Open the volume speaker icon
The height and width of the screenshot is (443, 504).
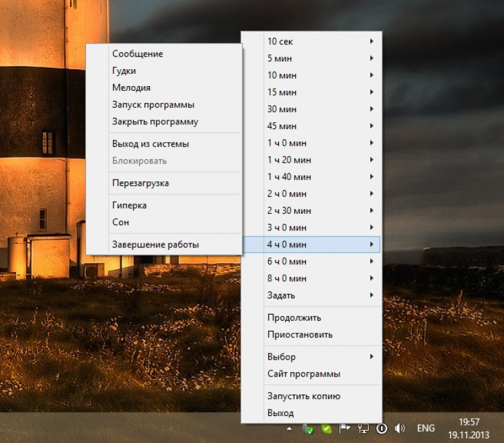tap(400, 428)
